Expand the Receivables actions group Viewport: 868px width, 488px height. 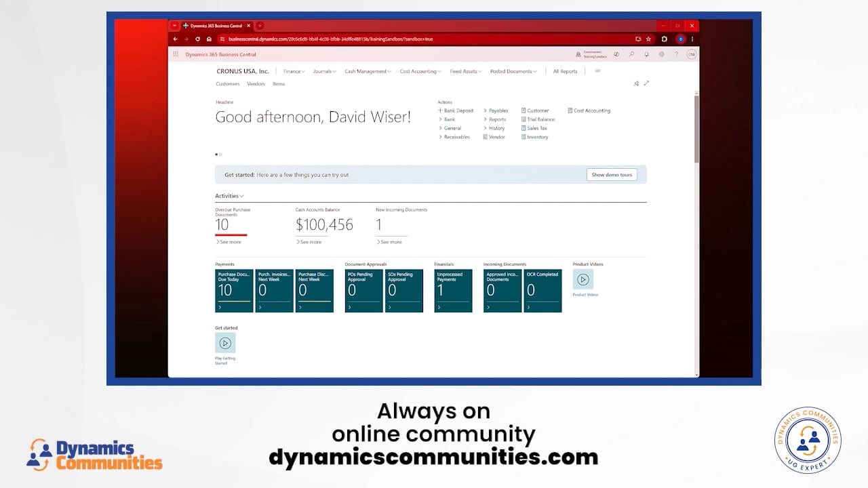point(454,137)
